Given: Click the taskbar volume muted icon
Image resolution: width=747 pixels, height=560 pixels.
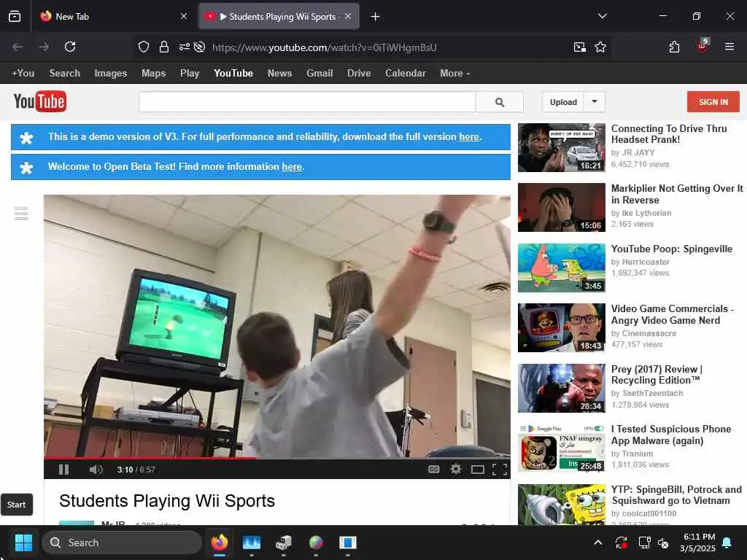Looking at the screenshot, I should pyautogui.click(x=663, y=542).
